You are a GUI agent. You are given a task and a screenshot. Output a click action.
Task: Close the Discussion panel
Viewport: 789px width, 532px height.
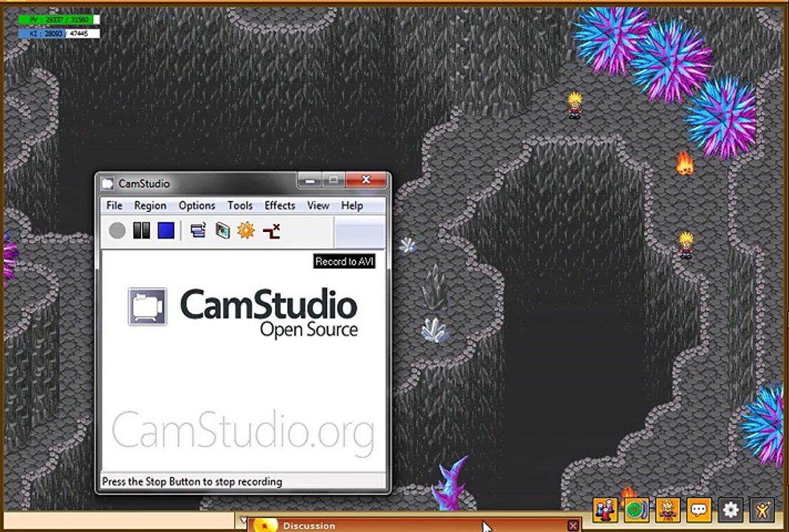573,526
